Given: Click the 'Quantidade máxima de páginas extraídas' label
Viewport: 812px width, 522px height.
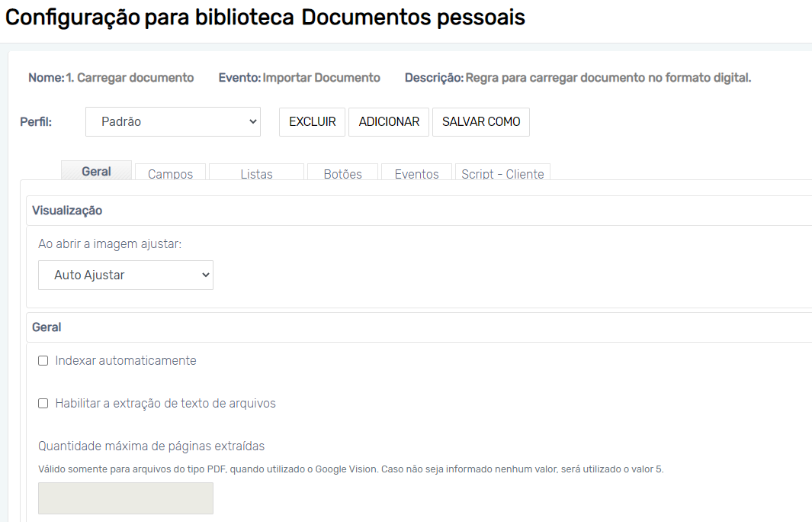Looking at the screenshot, I should [x=151, y=446].
